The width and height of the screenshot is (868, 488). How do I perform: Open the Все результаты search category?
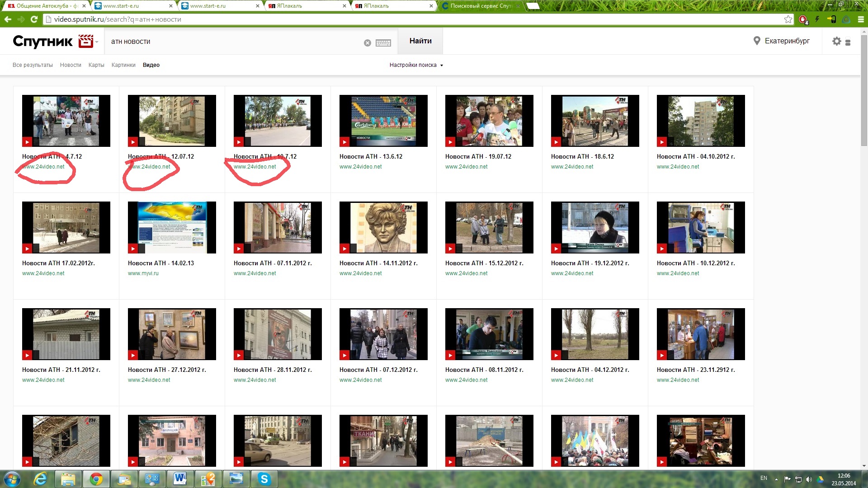pos(33,65)
